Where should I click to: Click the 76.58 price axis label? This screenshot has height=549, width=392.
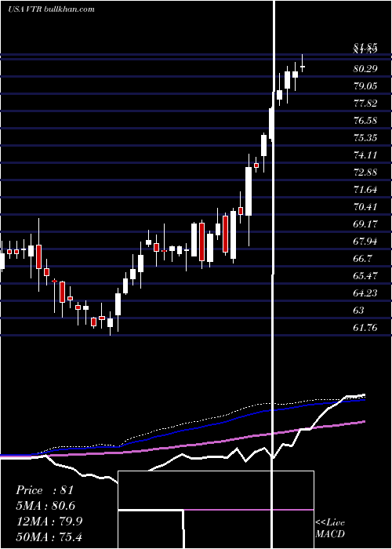[x=365, y=121]
